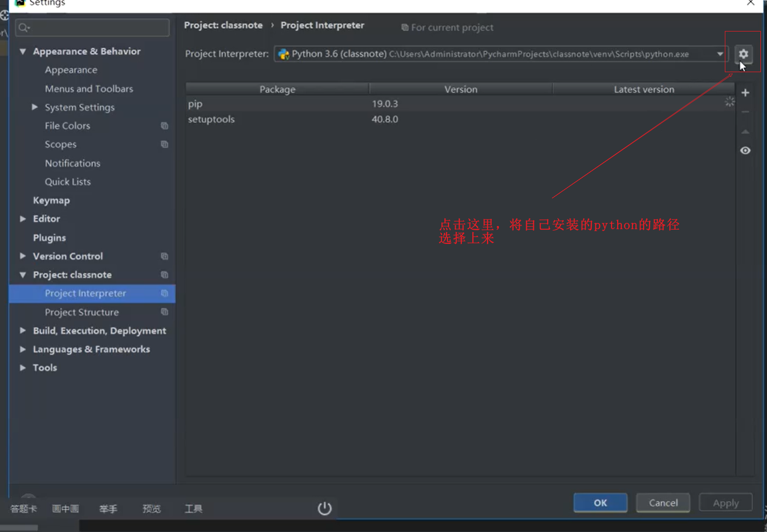767x532 pixels.
Task: Click project-level icon beside File Colors
Action: pyautogui.click(x=165, y=126)
